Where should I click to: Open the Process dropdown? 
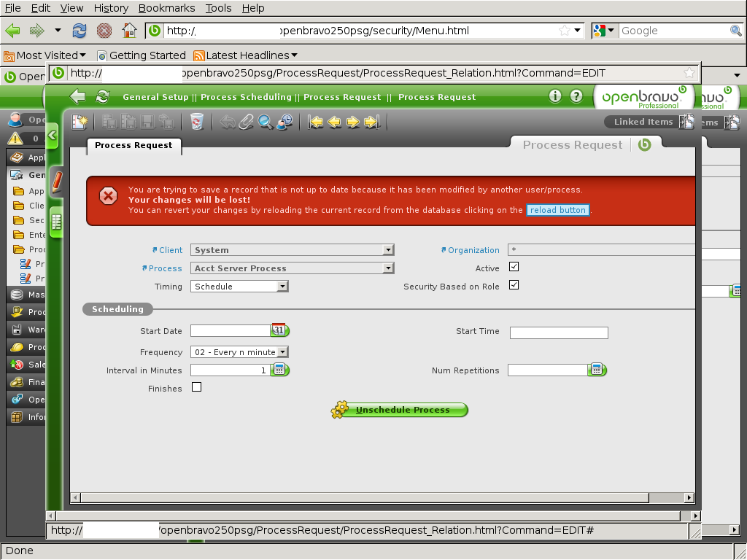388,268
